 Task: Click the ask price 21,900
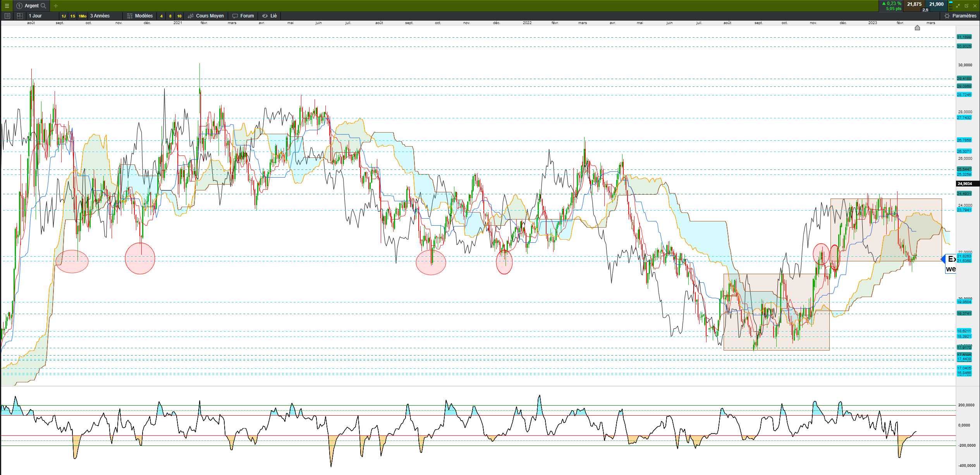pos(936,4)
